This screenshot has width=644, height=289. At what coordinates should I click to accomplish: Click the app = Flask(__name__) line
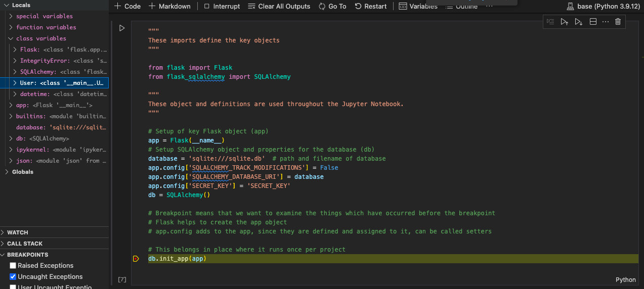pos(186,140)
